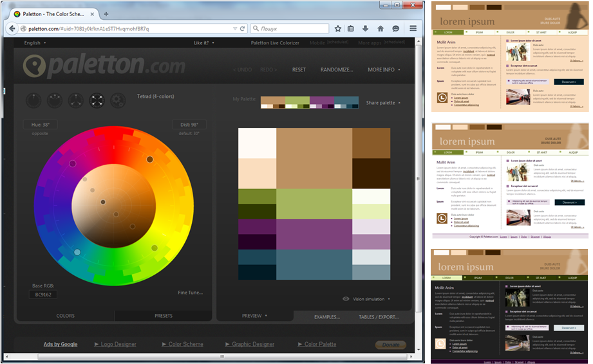The width and height of the screenshot is (593, 364).
Task: Click the UNDO button
Action: tap(243, 69)
